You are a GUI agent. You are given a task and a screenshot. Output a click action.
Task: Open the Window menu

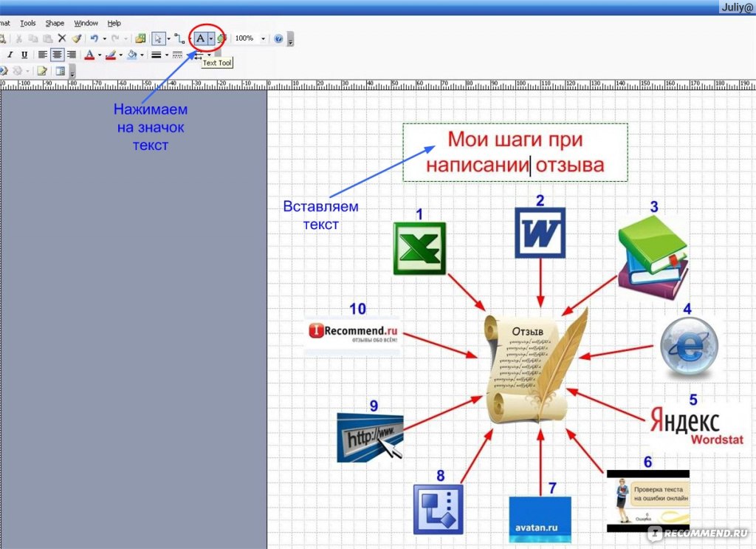pyautogui.click(x=86, y=23)
